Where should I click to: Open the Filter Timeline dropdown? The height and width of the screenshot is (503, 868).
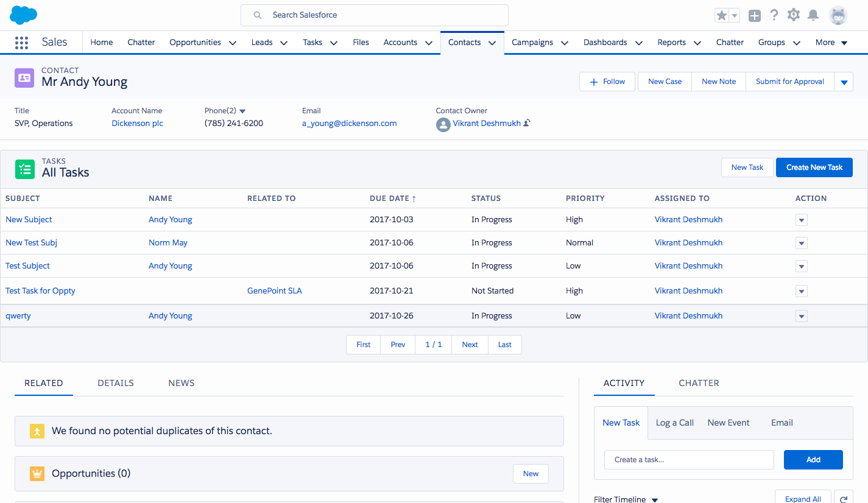click(626, 499)
